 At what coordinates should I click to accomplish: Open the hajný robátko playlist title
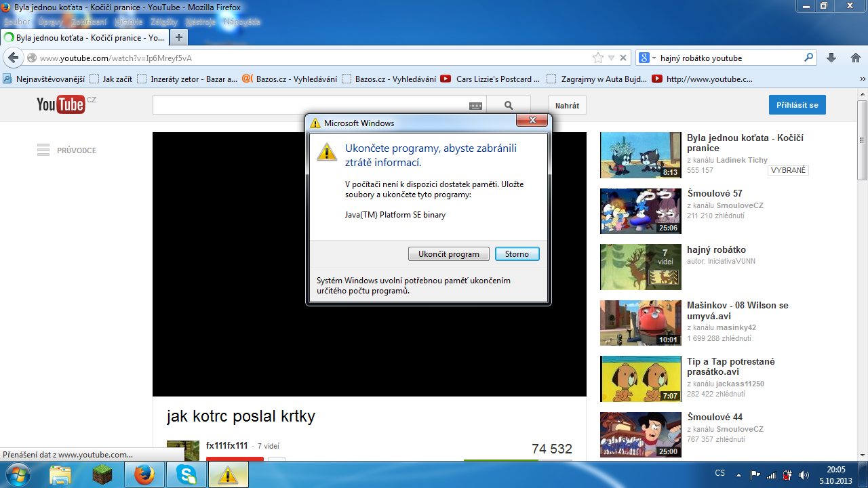tap(716, 249)
